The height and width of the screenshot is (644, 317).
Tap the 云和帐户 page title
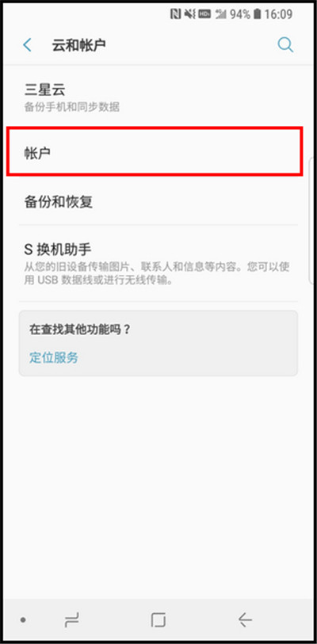[x=79, y=45]
